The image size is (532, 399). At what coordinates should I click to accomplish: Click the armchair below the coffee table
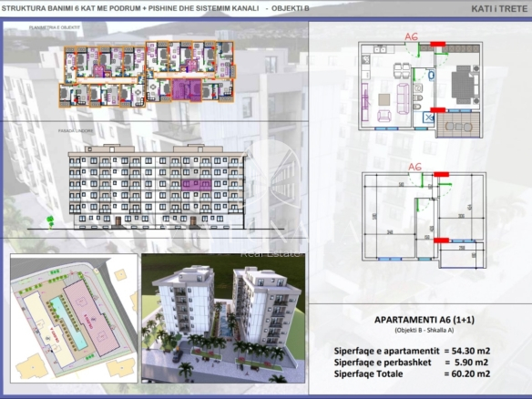click(384, 116)
